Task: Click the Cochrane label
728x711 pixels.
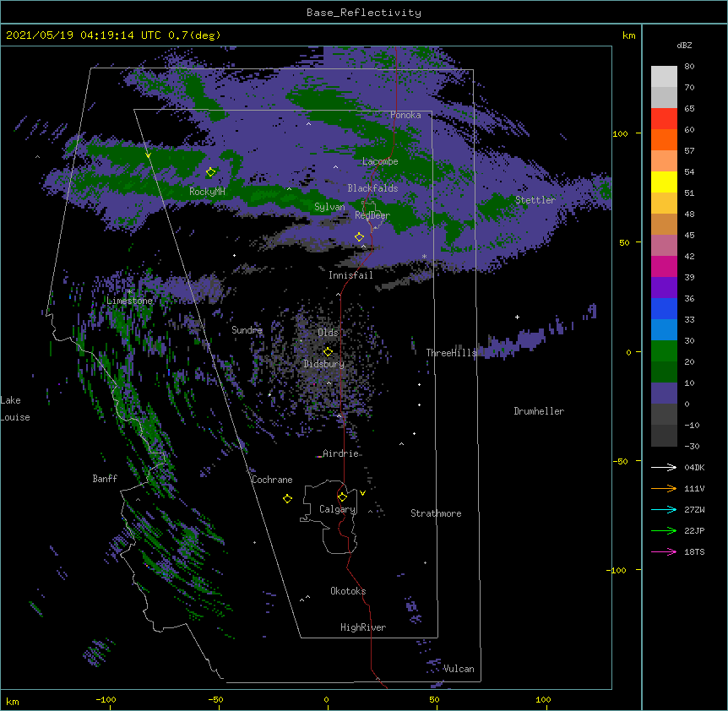Action: [x=272, y=480]
